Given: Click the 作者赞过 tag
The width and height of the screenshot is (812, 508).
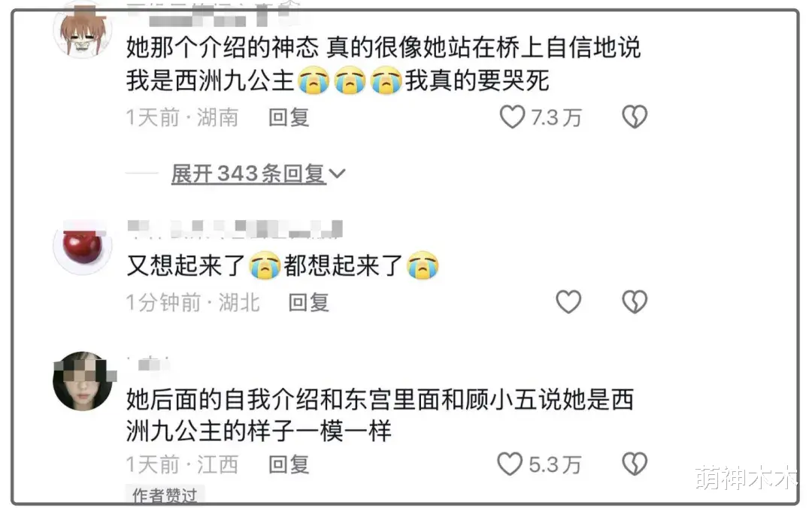Looking at the screenshot, I should coord(165,495).
